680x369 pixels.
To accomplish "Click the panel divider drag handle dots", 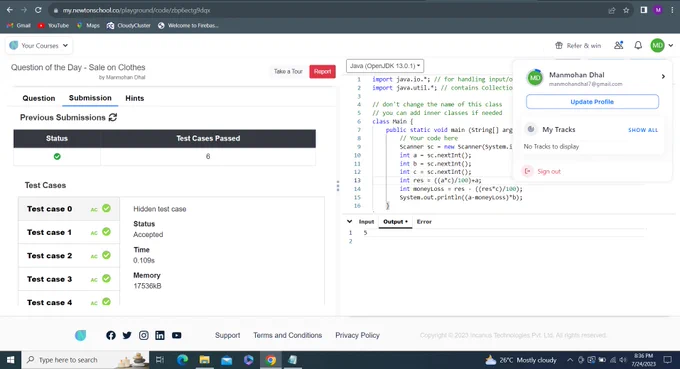I will pos(338,186).
